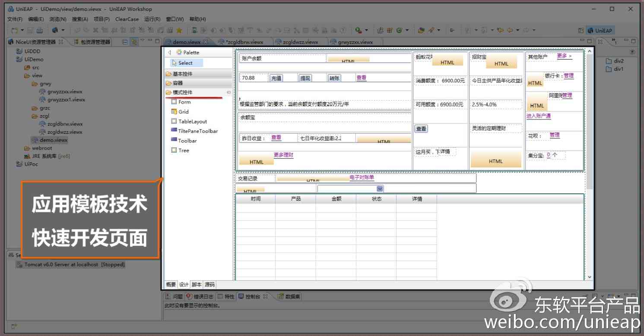Click the 电子对账单 link
The width and height of the screenshot is (644, 336).
pyautogui.click(x=362, y=177)
